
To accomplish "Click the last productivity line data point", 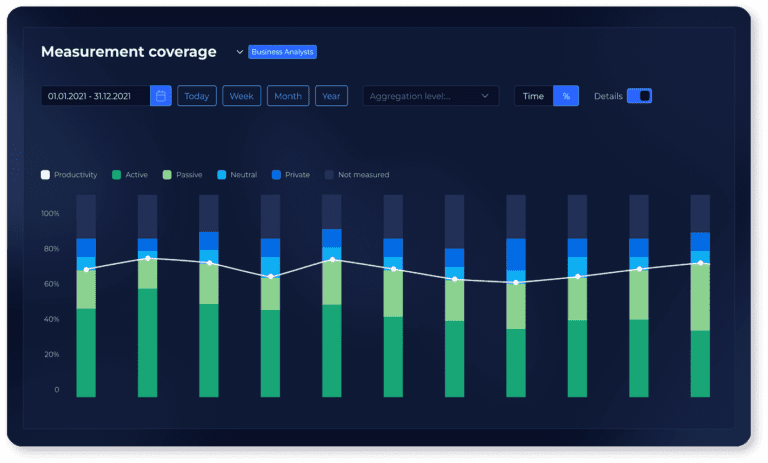I will coord(700,263).
